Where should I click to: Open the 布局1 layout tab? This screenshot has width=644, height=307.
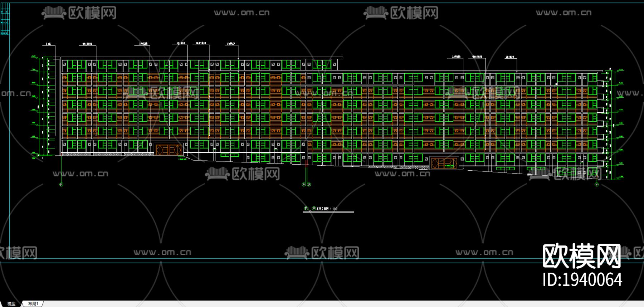coord(33,304)
